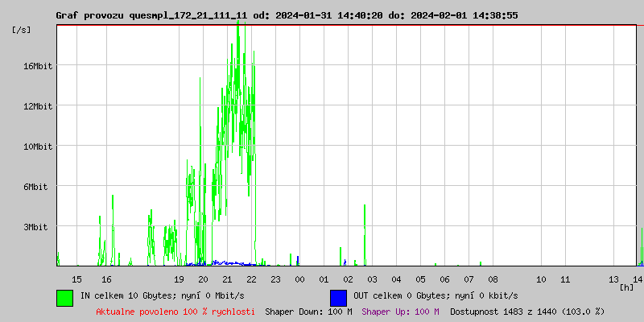Click the '3Mbit' y-axis label
The width and height of the screenshot is (644, 322).
coord(35,227)
